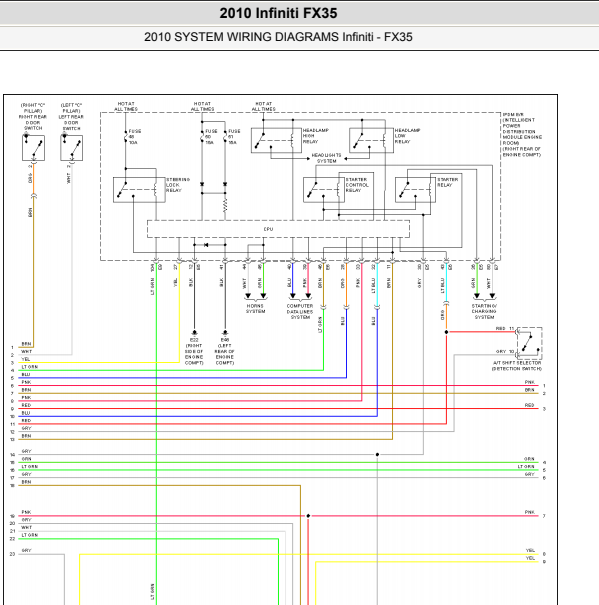Click the "STARTER RELAY" label
This screenshot has height=605, width=599.
tap(448, 183)
